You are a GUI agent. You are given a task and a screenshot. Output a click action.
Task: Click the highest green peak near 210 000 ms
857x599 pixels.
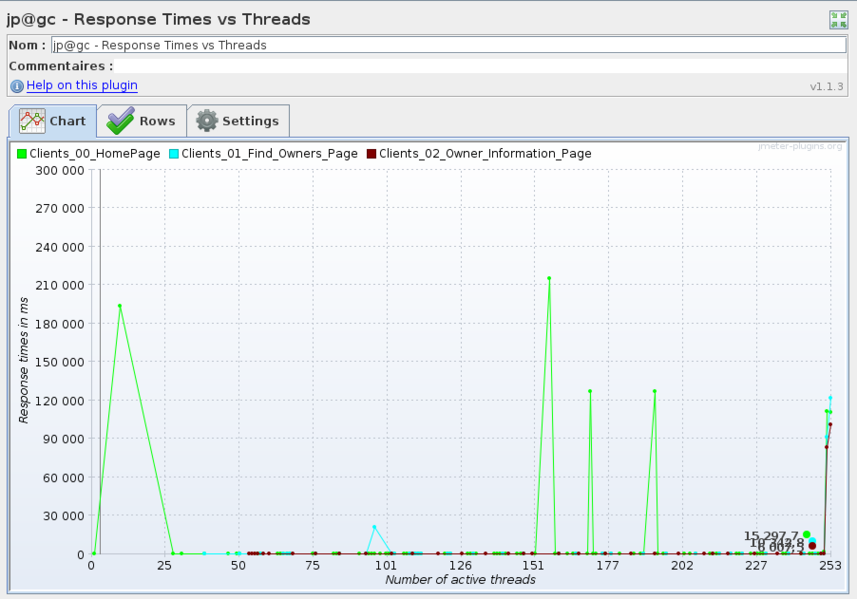[x=549, y=278]
